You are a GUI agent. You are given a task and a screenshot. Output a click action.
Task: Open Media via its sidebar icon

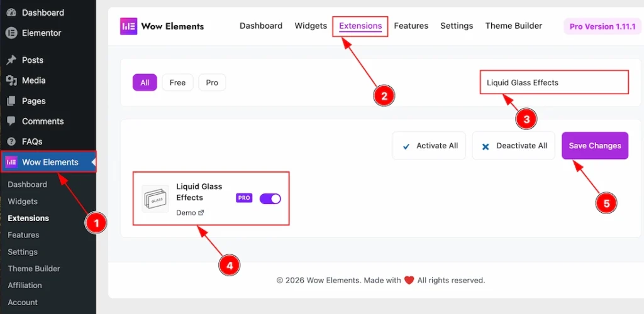coord(11,81)
